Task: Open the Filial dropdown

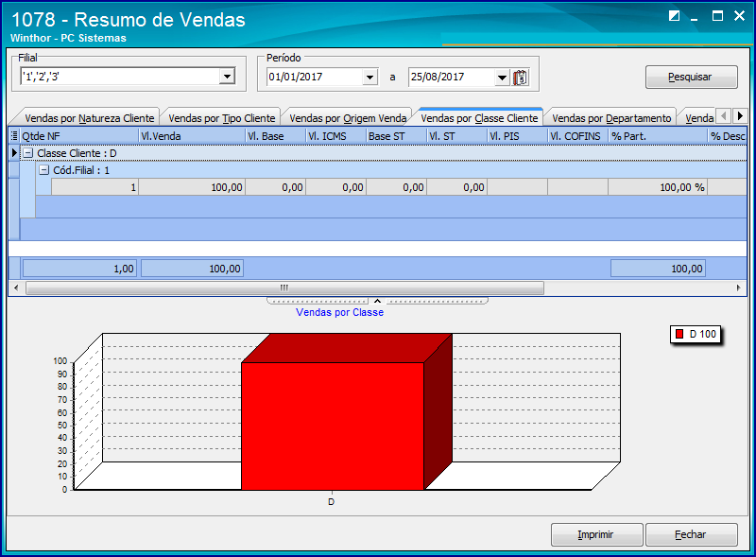Action: pos(227,77)
